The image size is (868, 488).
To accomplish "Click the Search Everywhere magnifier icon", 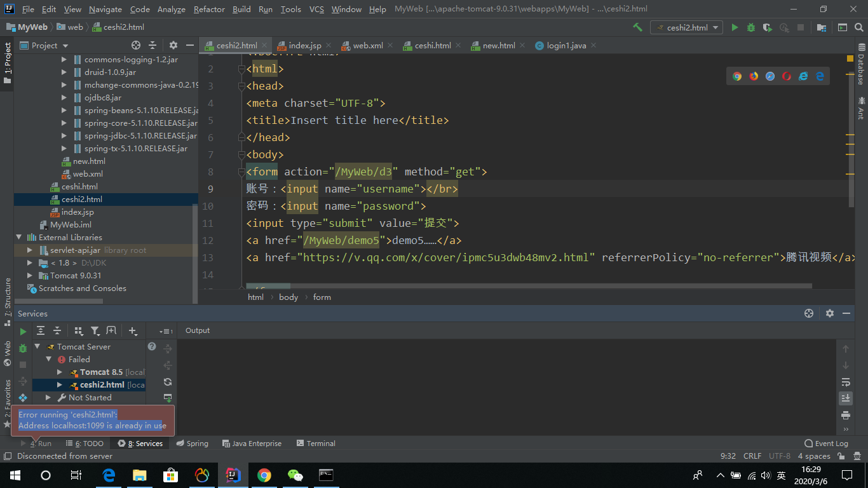I will point(859,27).
